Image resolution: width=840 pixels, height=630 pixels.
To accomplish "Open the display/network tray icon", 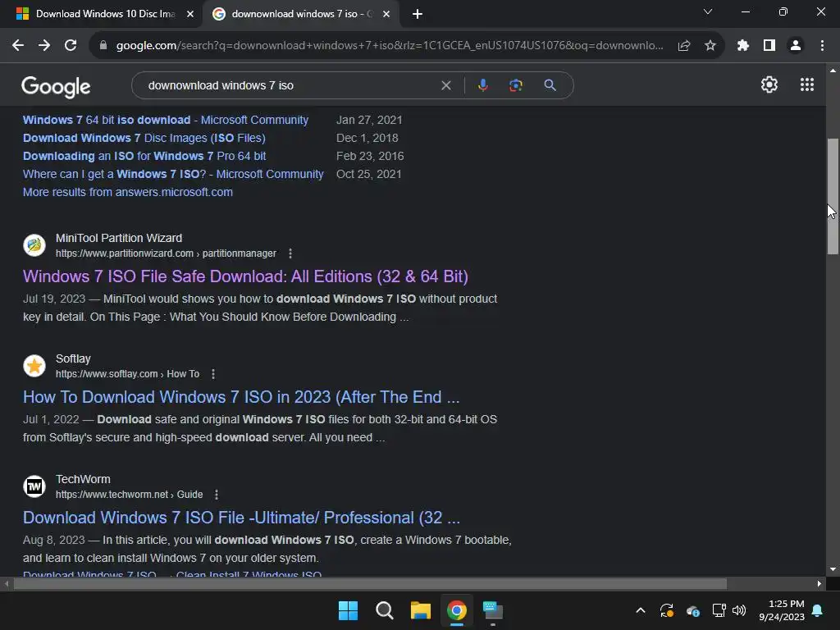I will (719, 610).
